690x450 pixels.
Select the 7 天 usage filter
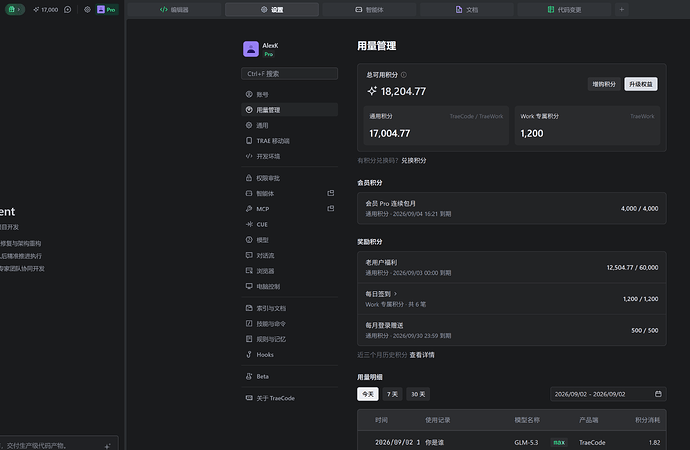tap(392, 394)
